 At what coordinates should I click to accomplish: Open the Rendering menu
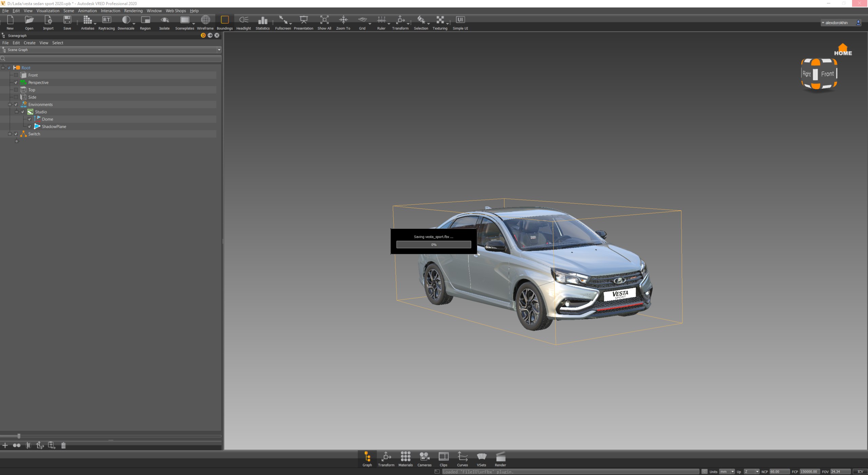click(133, 11)
